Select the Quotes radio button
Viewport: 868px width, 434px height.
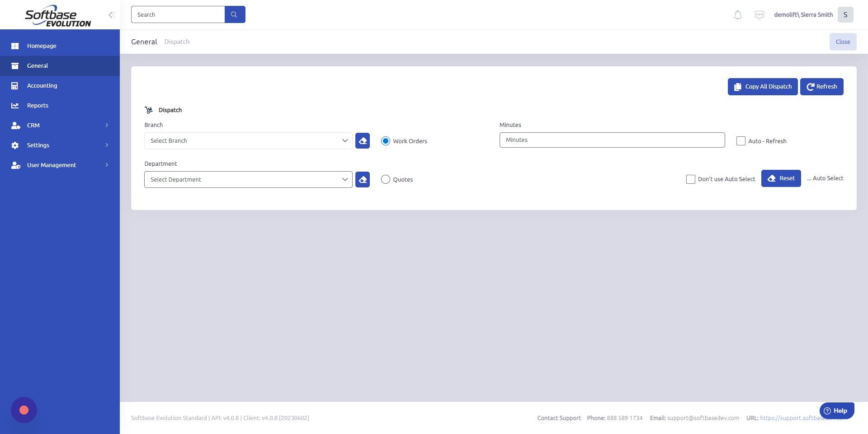[385, 179]
